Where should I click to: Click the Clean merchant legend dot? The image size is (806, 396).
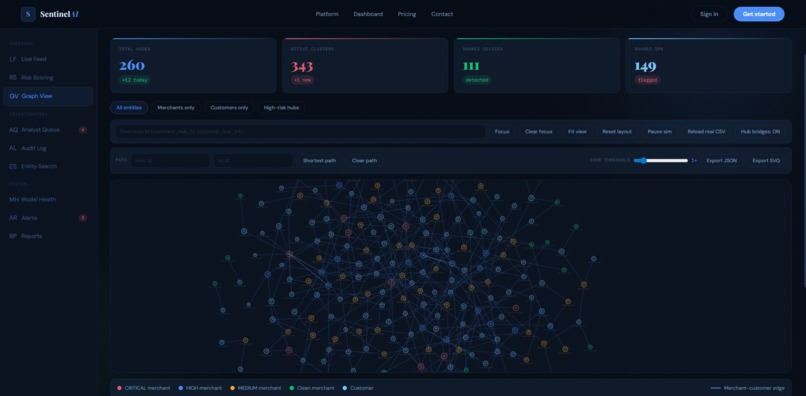(x=291, y=388)
